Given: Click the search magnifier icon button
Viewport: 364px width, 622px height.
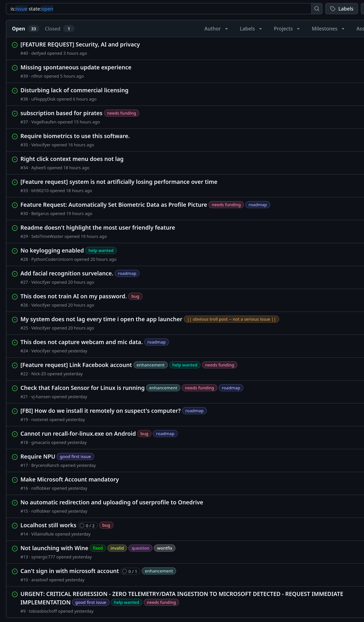Looking at the screenshot, I should tap(317, 9).
